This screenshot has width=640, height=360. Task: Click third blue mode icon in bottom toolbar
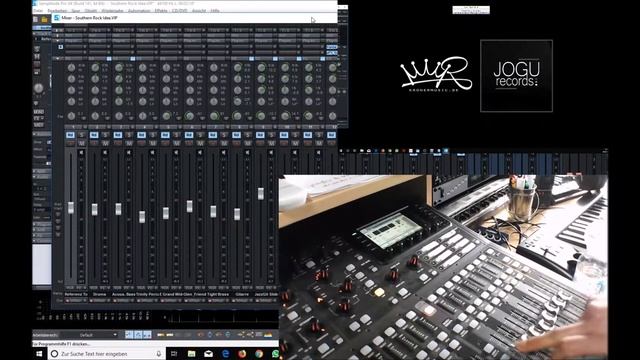coord(147,335)
